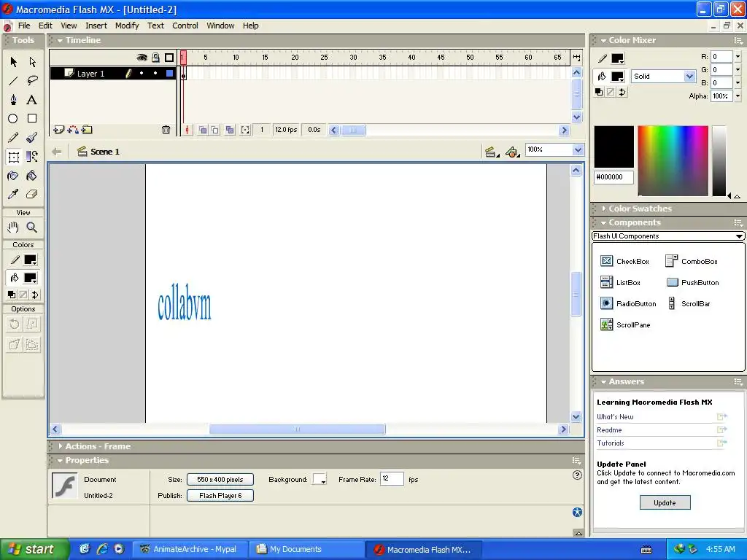Select the Hand tool

point(13,227)
